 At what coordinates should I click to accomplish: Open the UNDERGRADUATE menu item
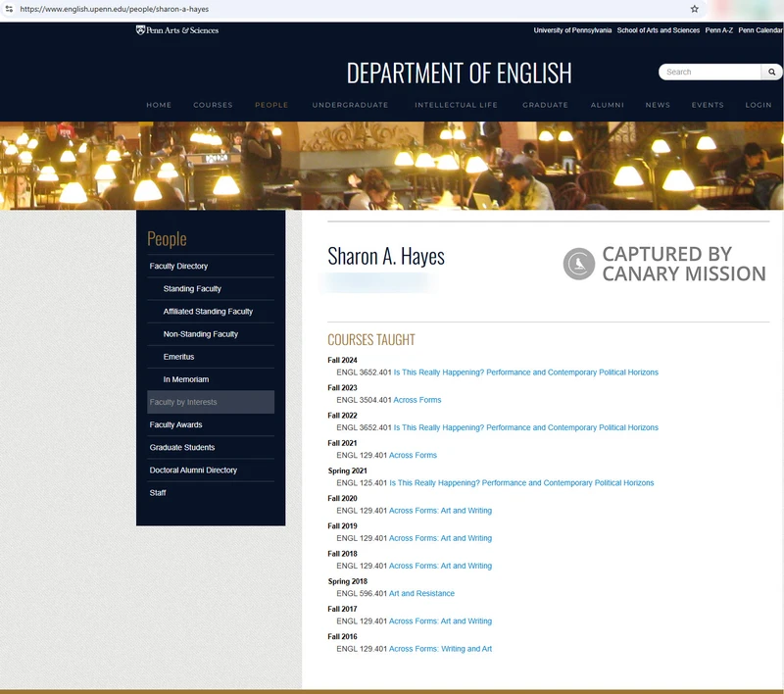(350, 105)
